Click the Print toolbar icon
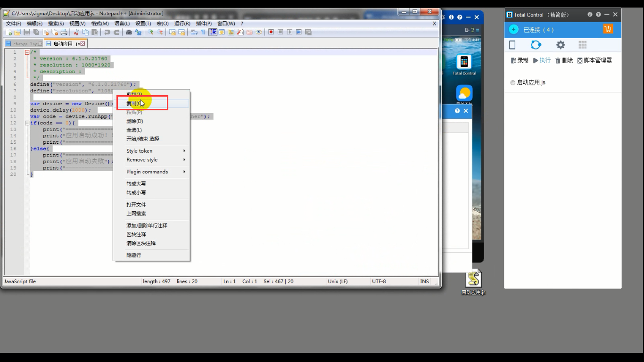Screen dimensions: 644x362 tap(64, 32)
